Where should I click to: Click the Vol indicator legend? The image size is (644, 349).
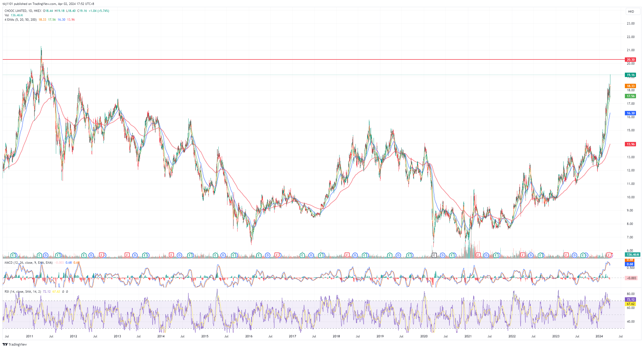click(x=7, y=15)
